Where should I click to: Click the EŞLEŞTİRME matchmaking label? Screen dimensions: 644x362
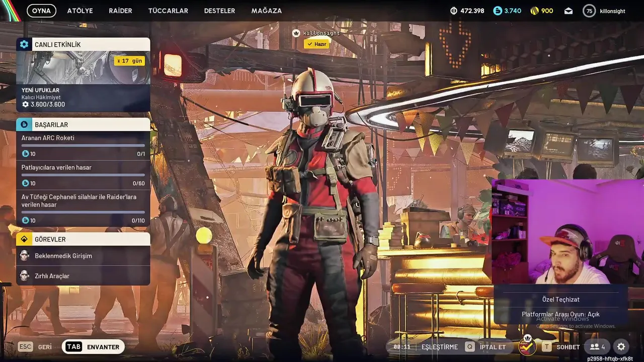(439, 347)
